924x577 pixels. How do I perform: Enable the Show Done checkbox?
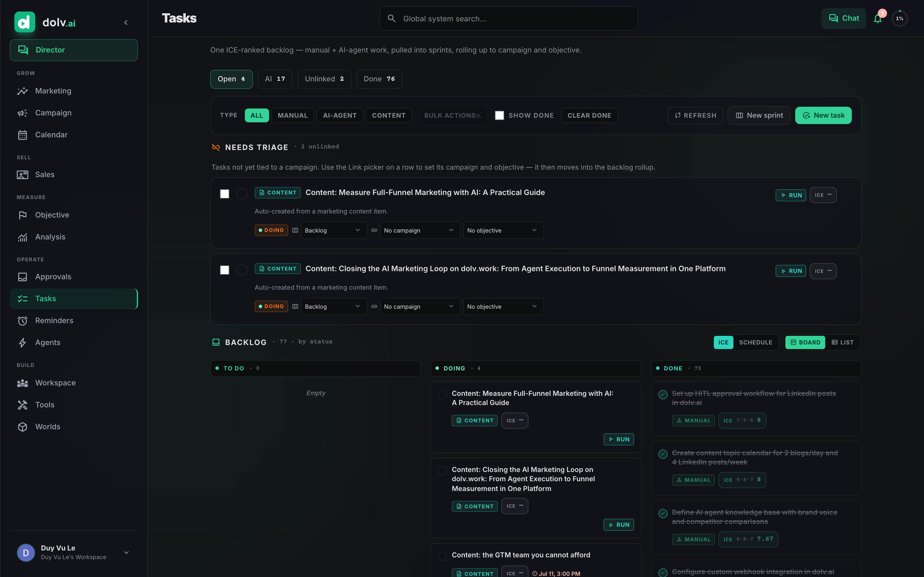[500, 115]
